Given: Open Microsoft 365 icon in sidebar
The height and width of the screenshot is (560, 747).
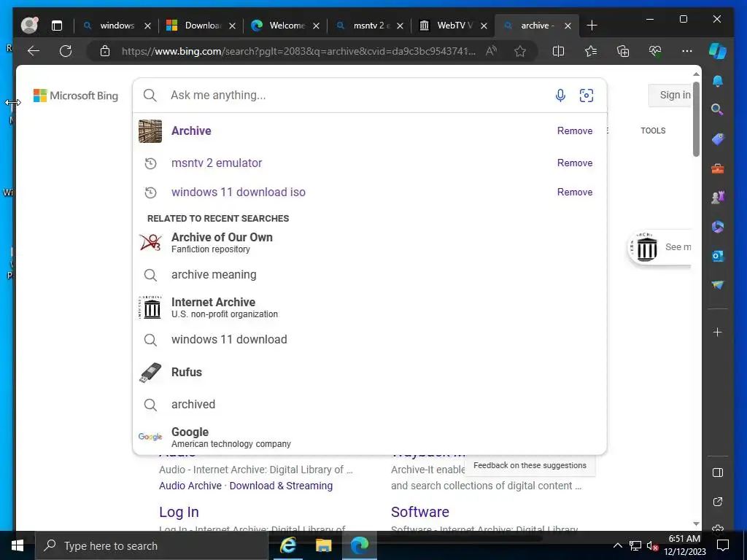Looking at the screenshot, I should pyautogui.click(x=718, y=227).
